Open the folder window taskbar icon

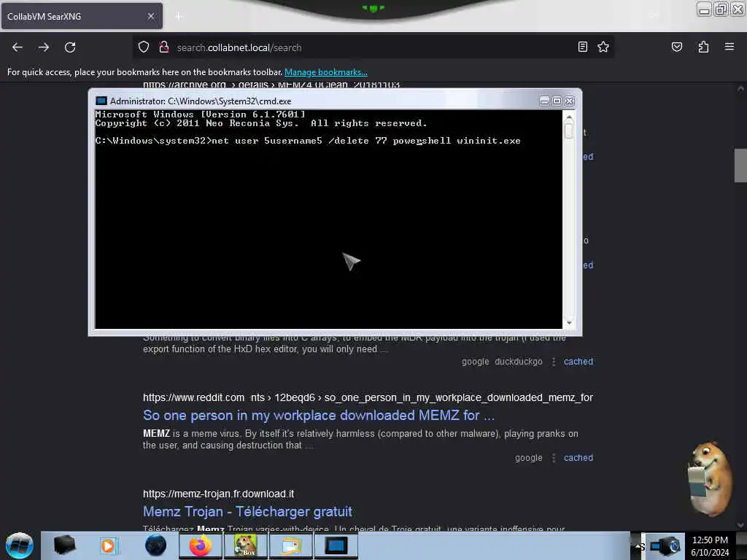(x=290, y=545)
